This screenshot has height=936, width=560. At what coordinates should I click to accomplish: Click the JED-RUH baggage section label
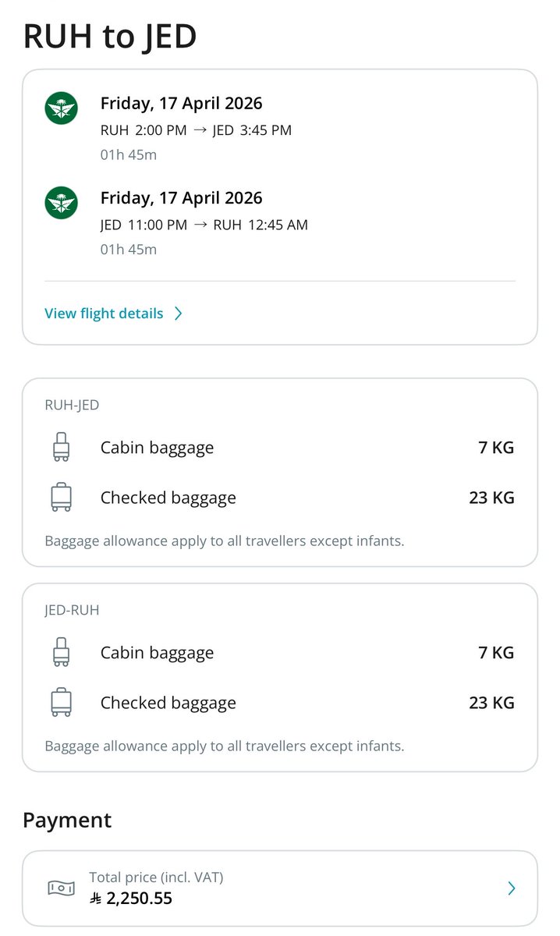pos(72,610)
